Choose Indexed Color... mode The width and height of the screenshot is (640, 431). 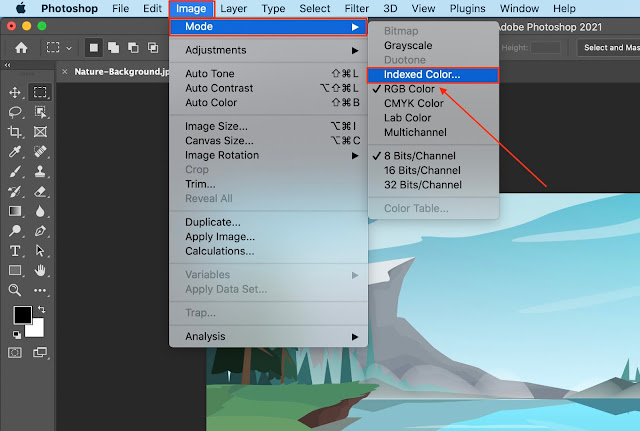point(433,75)
